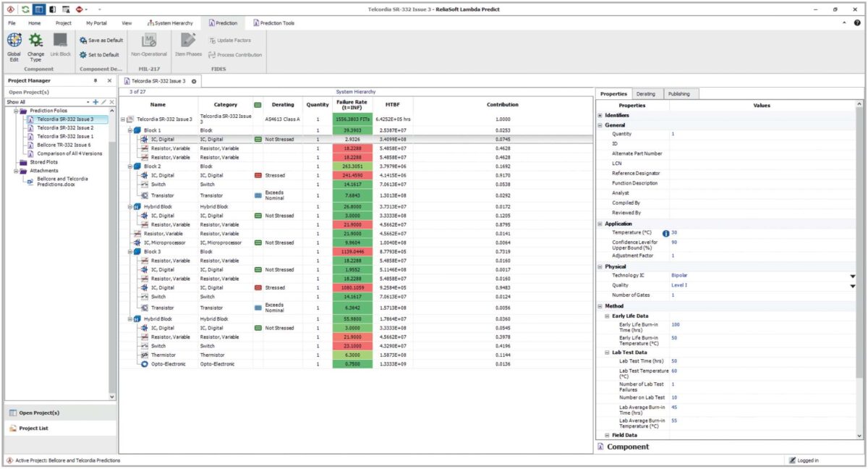
Task: Select Bellcore TR-332 Issue 6 folio
Action: tap(64, 145)
